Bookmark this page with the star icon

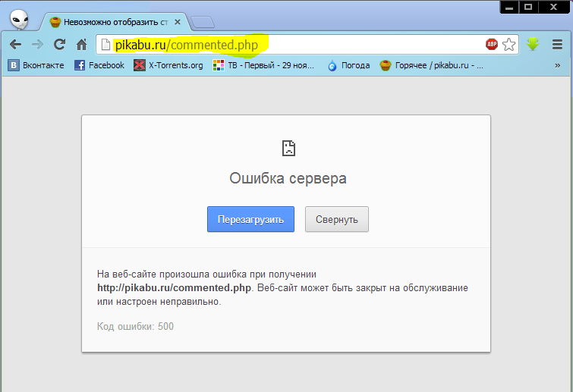[508, 45]
